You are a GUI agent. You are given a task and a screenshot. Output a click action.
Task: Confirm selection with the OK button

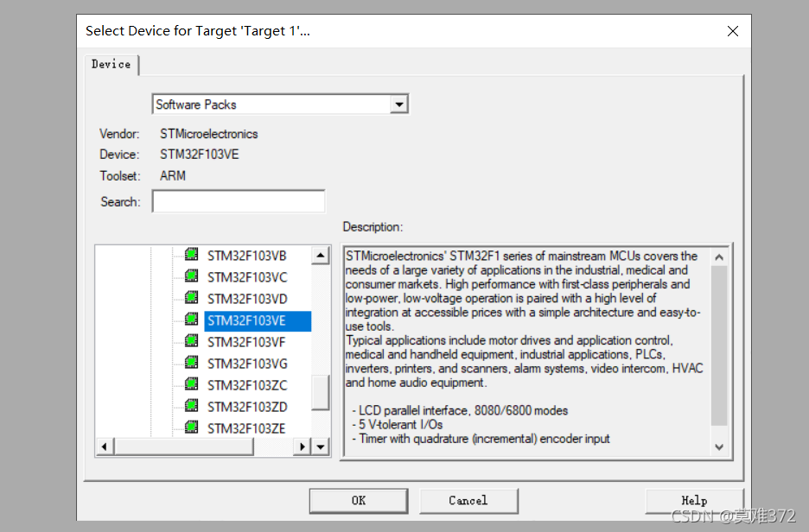[359, 501]
